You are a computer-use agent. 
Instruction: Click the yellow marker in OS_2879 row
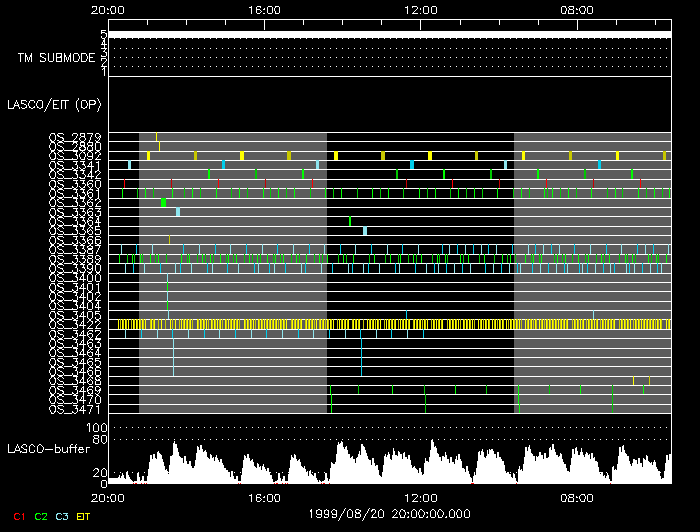(x=156, y=137)
